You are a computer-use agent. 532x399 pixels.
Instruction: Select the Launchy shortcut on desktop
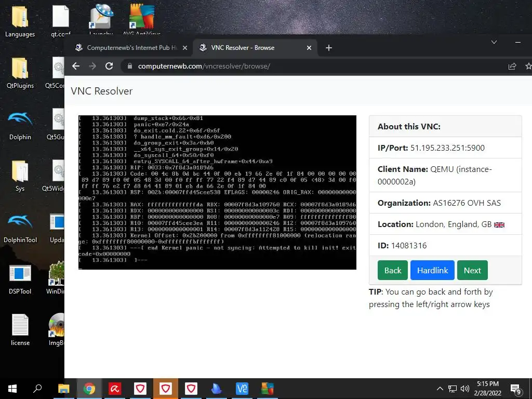pos(101,20)
